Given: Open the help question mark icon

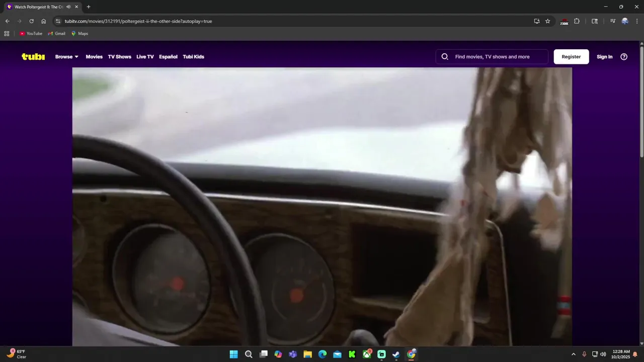Looking at the screenshot, I should point(624,57).
